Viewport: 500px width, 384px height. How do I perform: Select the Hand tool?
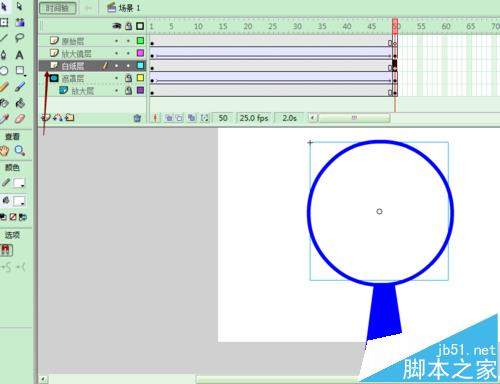(x=4, y=151)
